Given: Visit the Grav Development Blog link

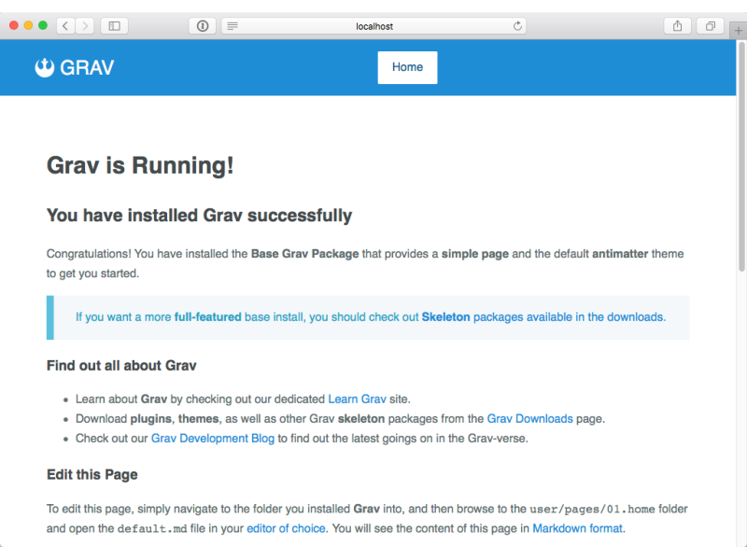Looking at the screenshot, I should 213,439.
